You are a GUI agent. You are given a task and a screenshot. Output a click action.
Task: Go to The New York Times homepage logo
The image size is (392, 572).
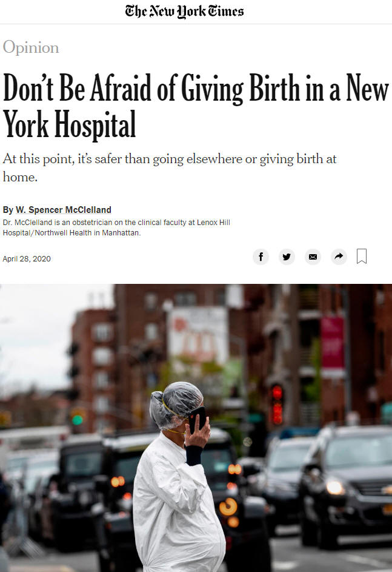pos(184,12)
